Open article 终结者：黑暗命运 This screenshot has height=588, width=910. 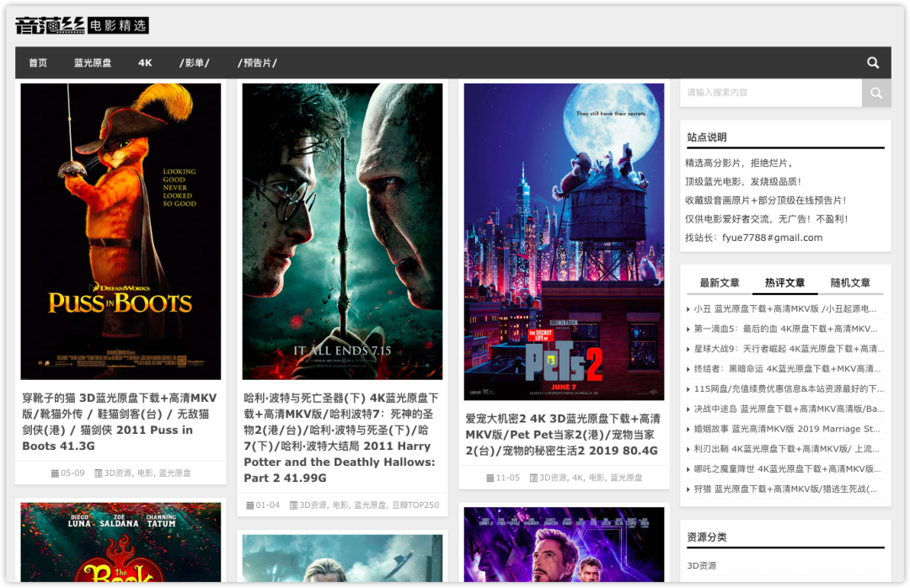(x=787, y=369)
